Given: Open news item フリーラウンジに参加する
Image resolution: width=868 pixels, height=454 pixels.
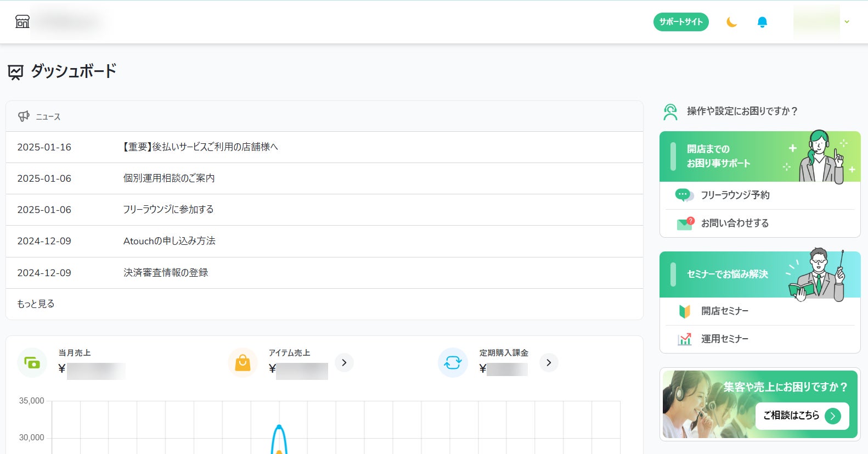Looking at the screenshot, I should pos(168,210).
